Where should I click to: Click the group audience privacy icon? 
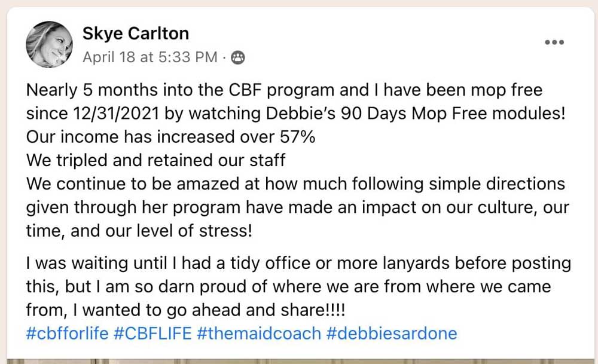tap(237, 57)
